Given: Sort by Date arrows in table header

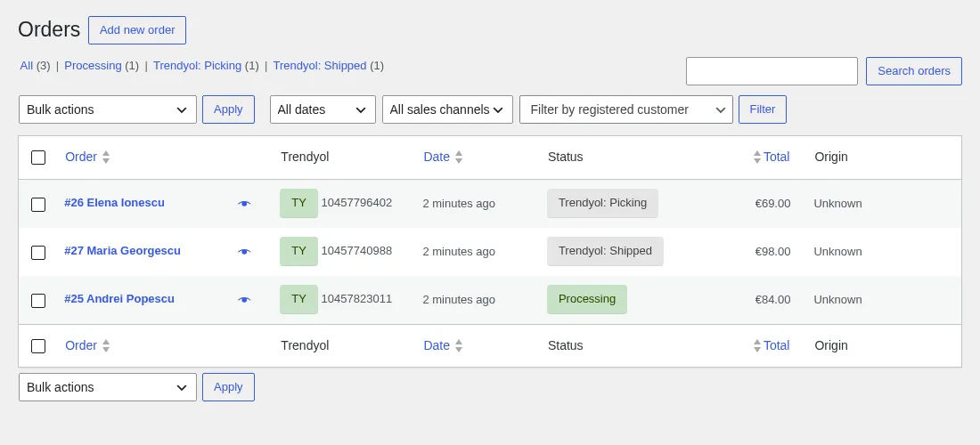Looking at the screenshot, I should point(459,158).
